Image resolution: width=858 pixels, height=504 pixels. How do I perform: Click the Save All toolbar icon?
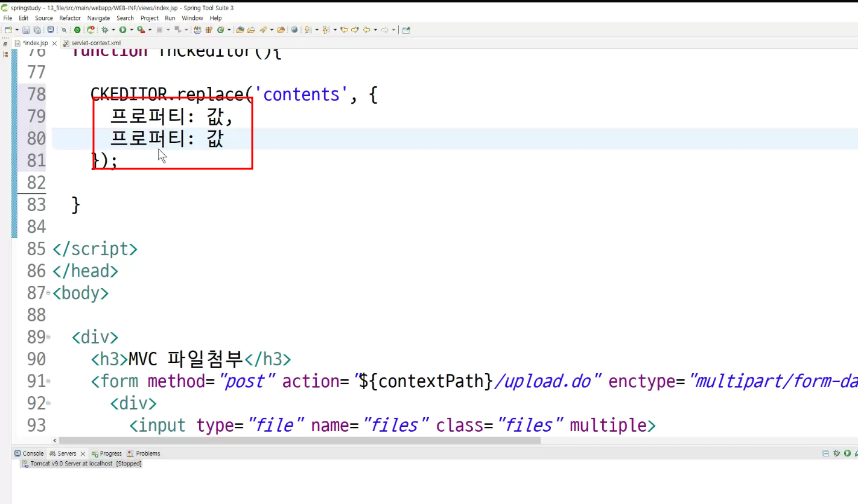pyautogui.click(x=37, y=30)
